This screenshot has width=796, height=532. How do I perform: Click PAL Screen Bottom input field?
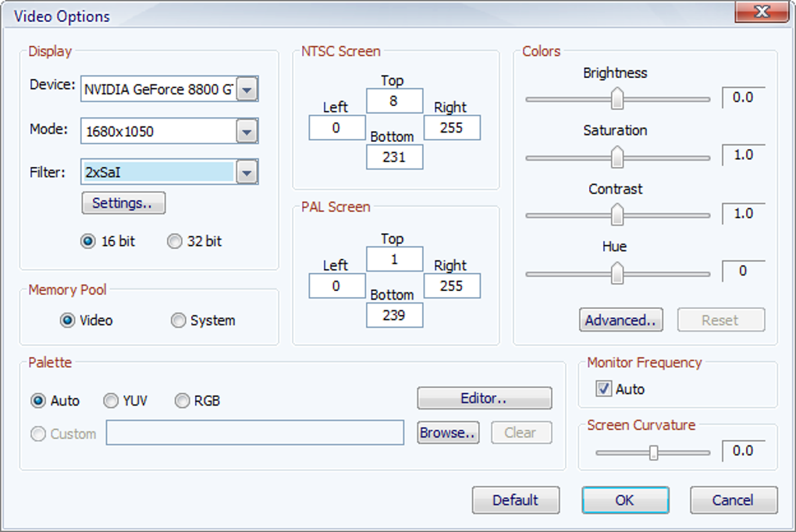[394, 315]
